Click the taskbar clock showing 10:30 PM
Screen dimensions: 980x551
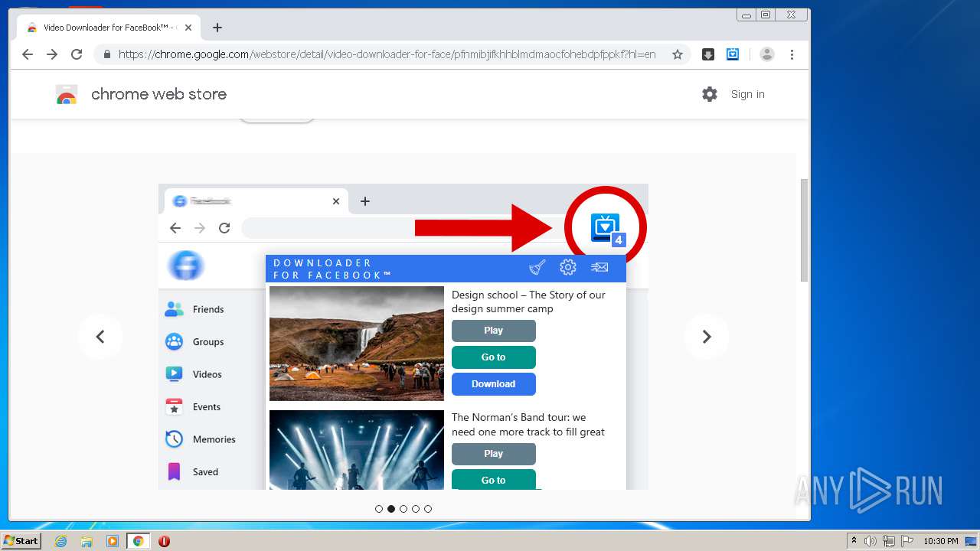click(940, 541)
